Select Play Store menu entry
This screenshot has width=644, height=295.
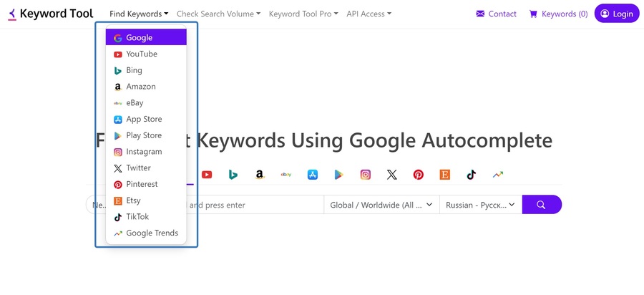[146, 135]
